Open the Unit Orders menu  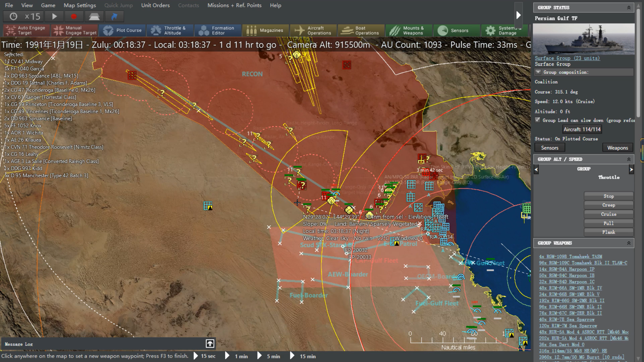(155, 5)
